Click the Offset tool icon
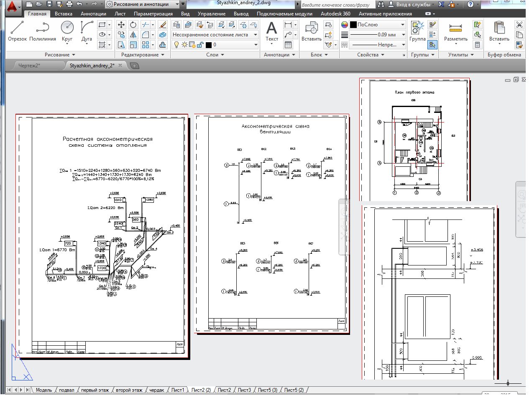 pyautogui.click(x=163, y=45)
